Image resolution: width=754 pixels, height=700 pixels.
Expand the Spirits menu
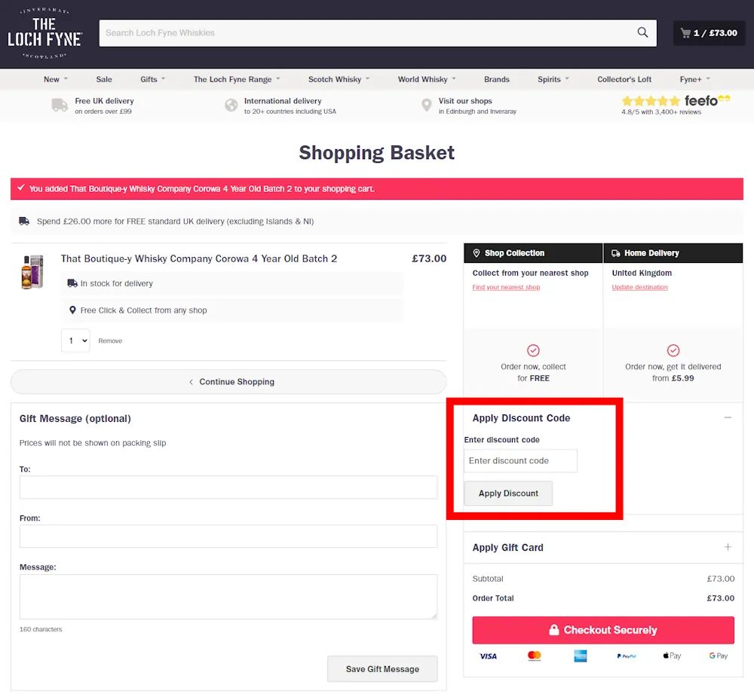(553, 79)
